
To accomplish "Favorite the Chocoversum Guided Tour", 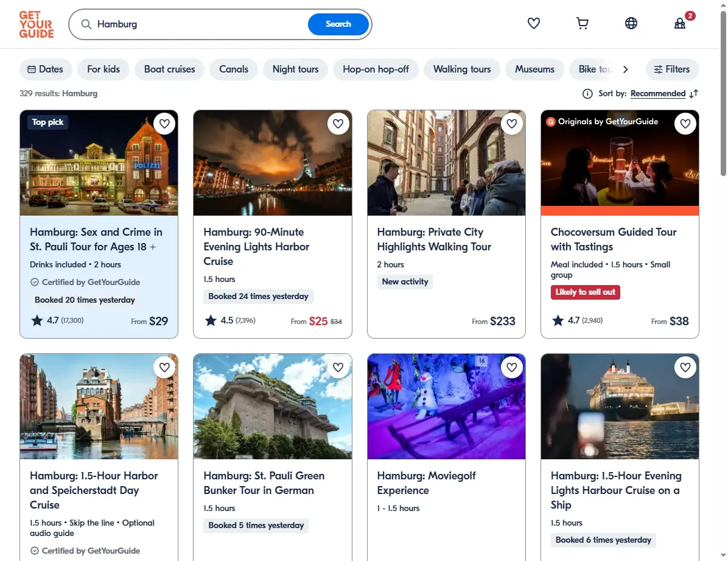I will tap(685, 124).
